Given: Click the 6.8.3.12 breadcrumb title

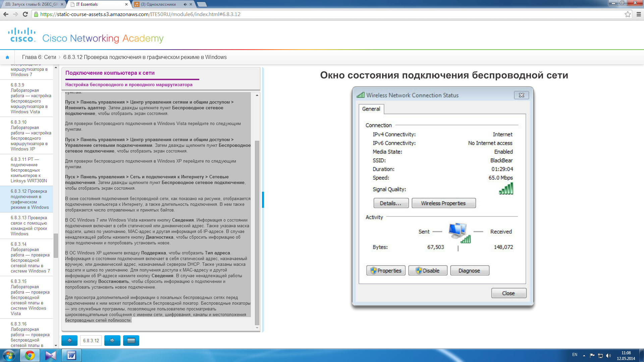Looking at the screenshot, I should pyautogui.click(x=145, y=57).
